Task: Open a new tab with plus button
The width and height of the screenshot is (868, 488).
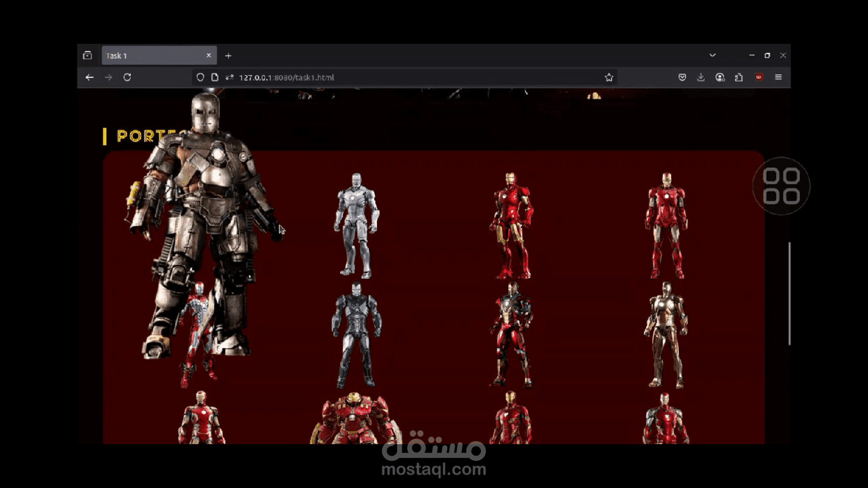Action: tap(228, 56)
